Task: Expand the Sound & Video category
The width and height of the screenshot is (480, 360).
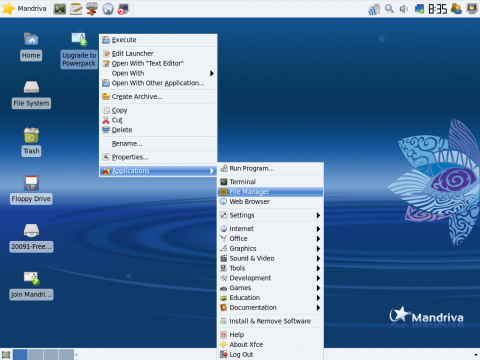Action: tap(270, 258)
